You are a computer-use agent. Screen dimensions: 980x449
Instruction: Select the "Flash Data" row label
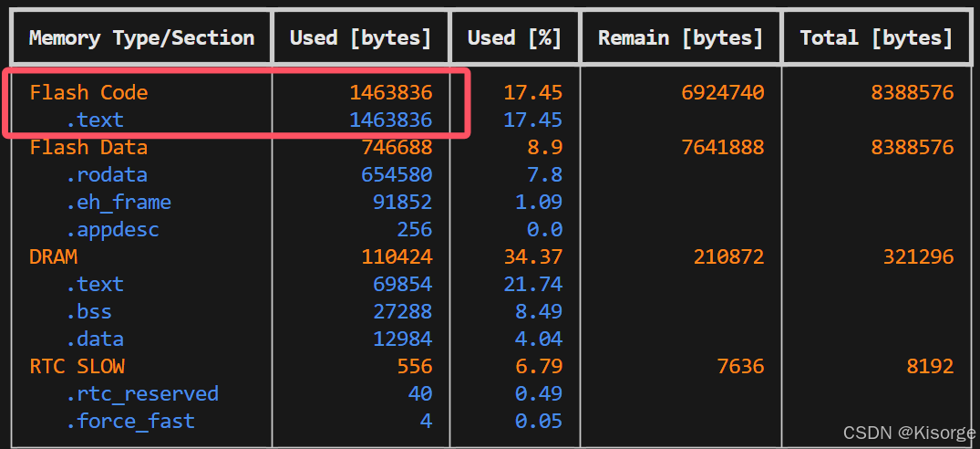(x=88, y=147)
